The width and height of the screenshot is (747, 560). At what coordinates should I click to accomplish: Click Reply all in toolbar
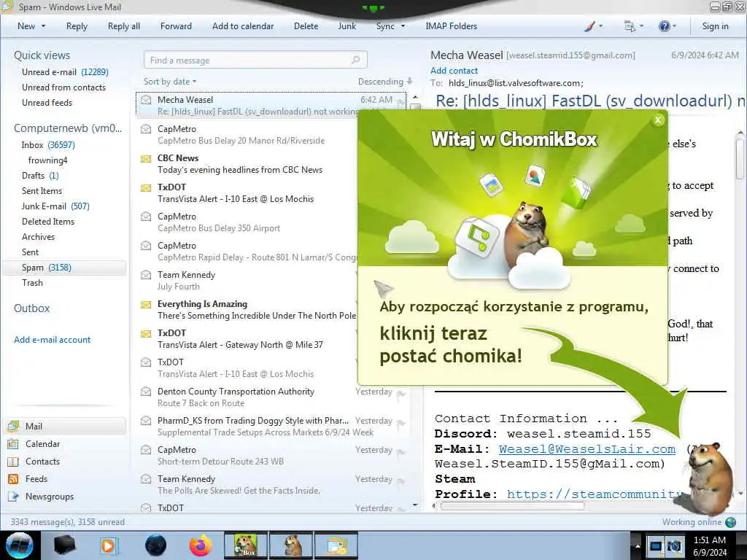(x=124, y=26)
